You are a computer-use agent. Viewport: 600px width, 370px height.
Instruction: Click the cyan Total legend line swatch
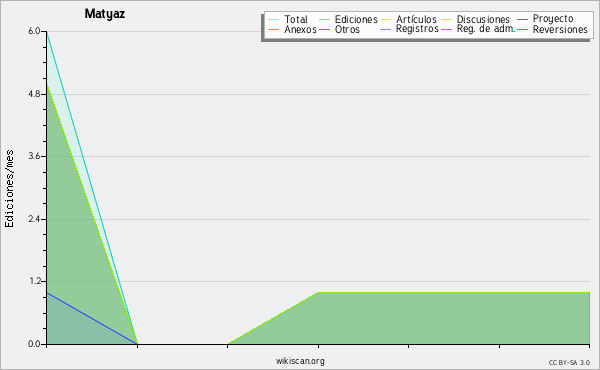(274, 19)
